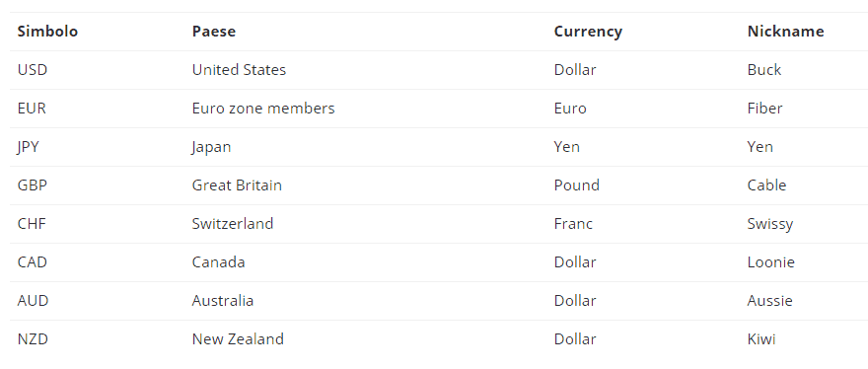The width and height of the screenshot is (868, 369).
Task: Select the Euro zone members cell
Action: pyautogui.click(x=263, y=109)
